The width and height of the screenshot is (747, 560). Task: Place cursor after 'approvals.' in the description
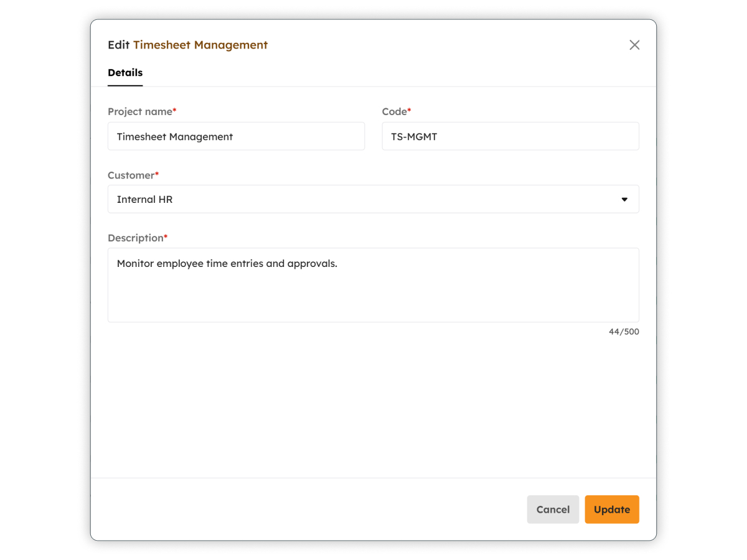click(x=339, y=264)
